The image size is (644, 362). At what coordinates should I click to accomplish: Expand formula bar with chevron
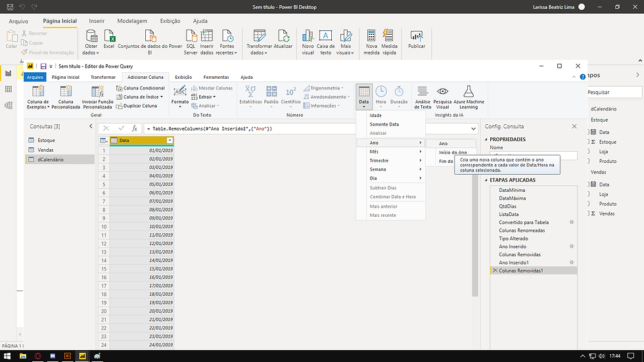(x=473, y=129)
